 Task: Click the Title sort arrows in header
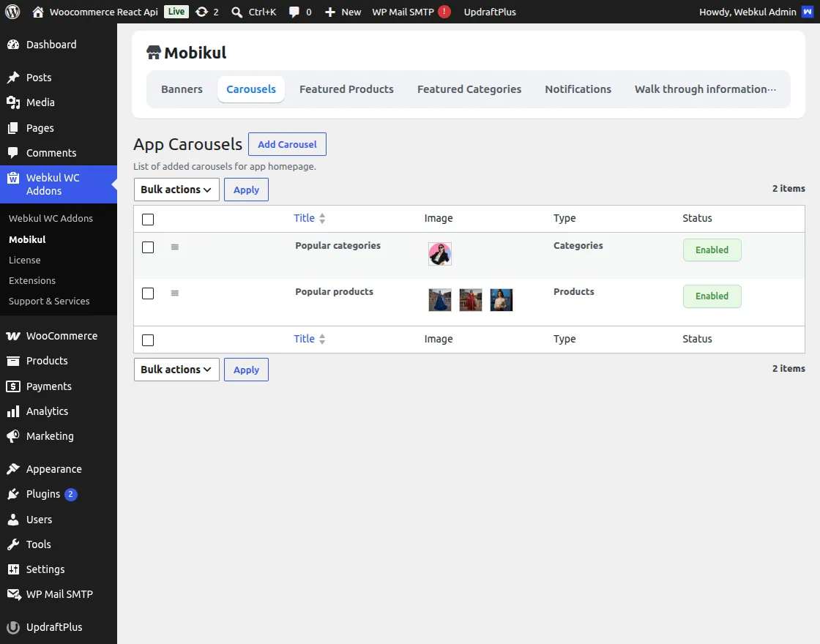tap(322, 219)
